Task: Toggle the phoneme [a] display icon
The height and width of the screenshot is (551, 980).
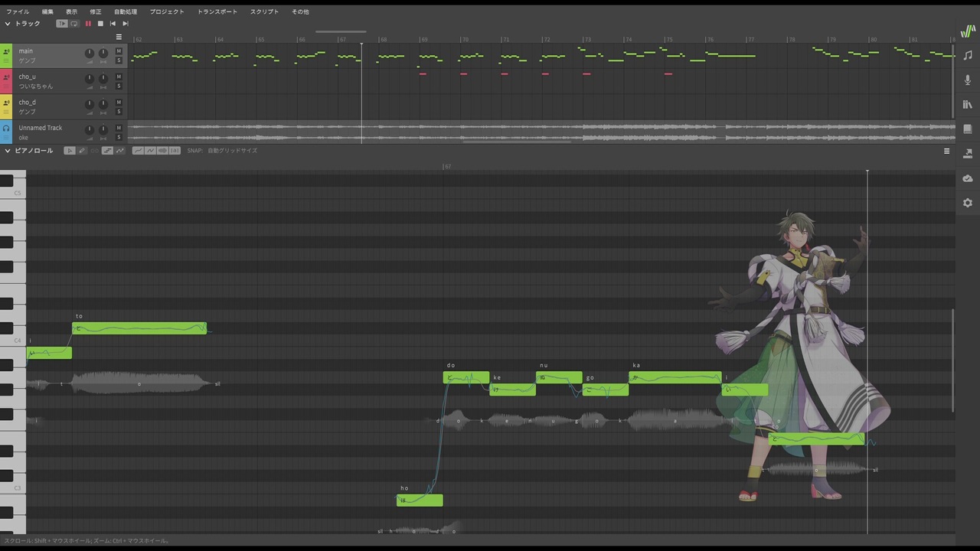Action: click(175, 151)
